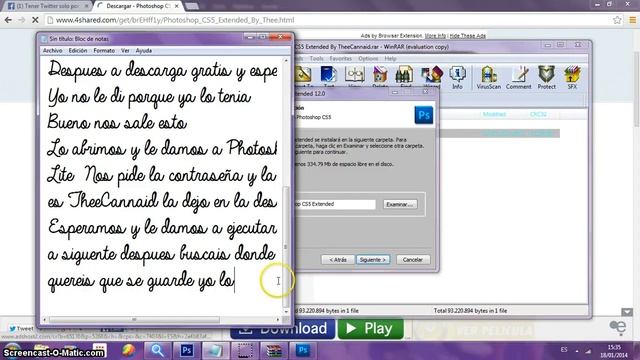The width and height of the screenshot is (640, 360).
Task: Bookmark the page with the star icon
Action: [617, 20]
